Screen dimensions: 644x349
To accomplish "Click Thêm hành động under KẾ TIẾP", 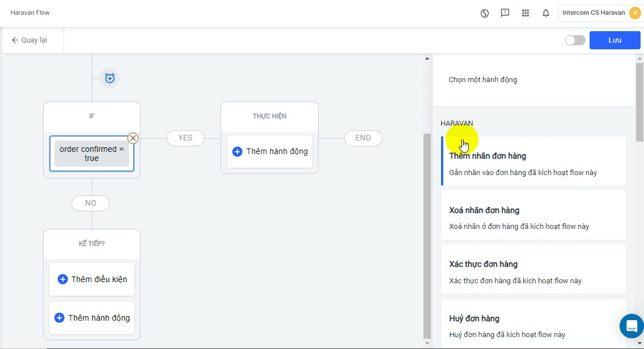I will click(x=92, y=318).
